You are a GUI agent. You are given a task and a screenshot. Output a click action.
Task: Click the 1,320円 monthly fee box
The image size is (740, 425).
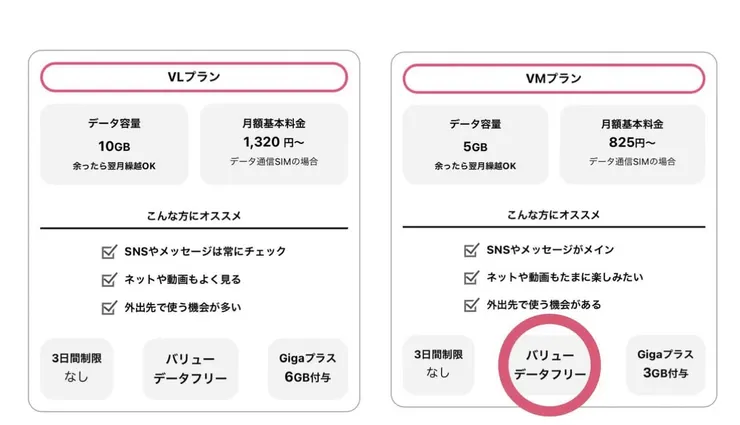coord(274,145)
